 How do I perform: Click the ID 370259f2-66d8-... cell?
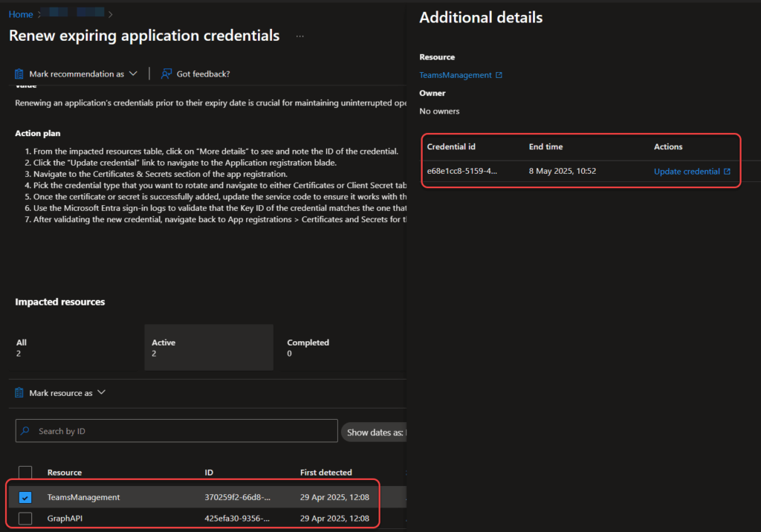[237, 497]
